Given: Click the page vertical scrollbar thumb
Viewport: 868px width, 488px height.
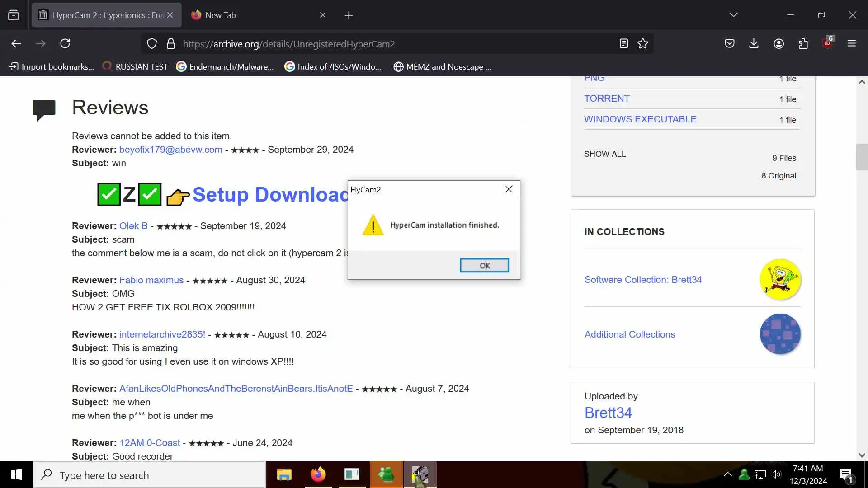Looking at the screenshot, I should click(862, 157).
